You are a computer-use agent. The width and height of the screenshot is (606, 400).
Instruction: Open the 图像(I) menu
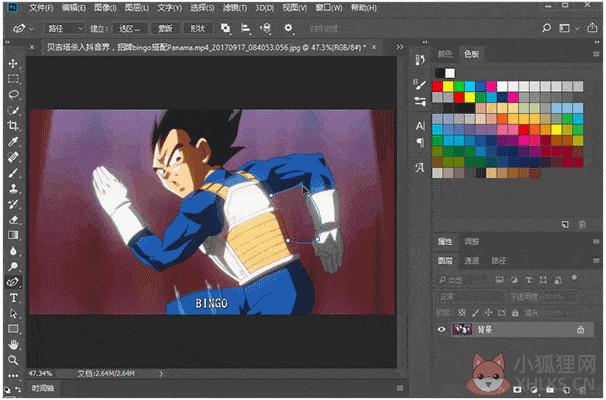click(105, 7)
